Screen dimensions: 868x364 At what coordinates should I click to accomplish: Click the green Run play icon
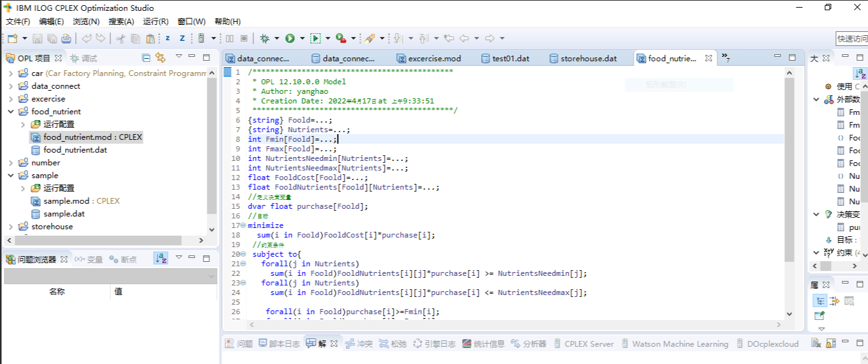coord(290,38)
